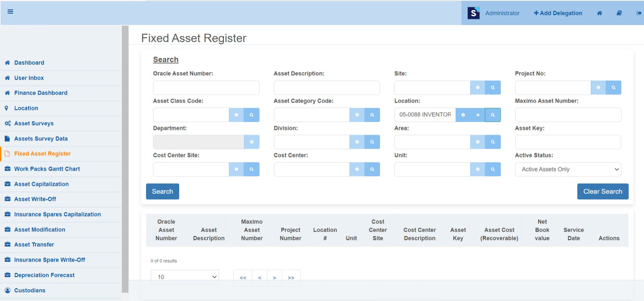Click the Project No info icon
Screen dimensions: 644x301
pyautogui.click(x=599, y=88)
